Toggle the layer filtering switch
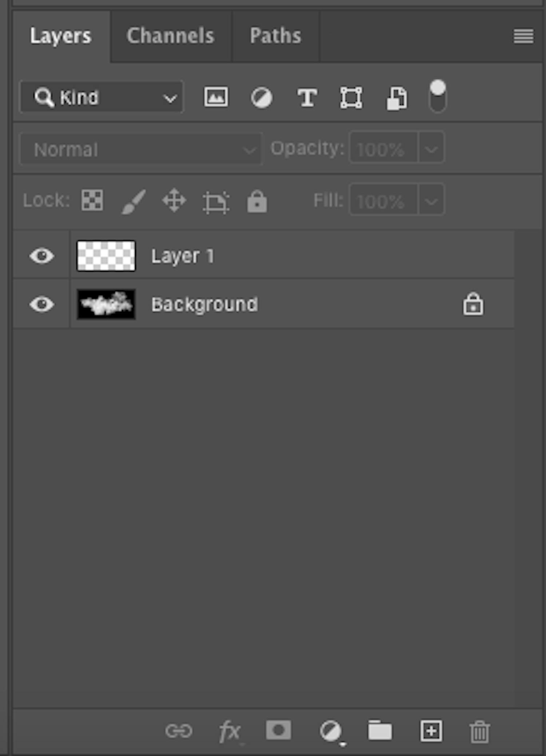This screenshot has width=546, height=756. pyautogui.click(x=438, y=96)
